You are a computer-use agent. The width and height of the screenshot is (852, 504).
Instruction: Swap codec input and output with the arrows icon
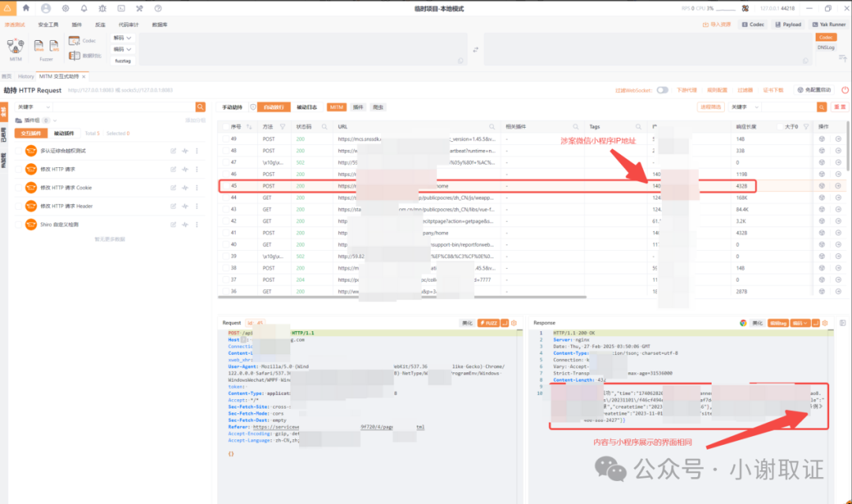pos(476,50)
